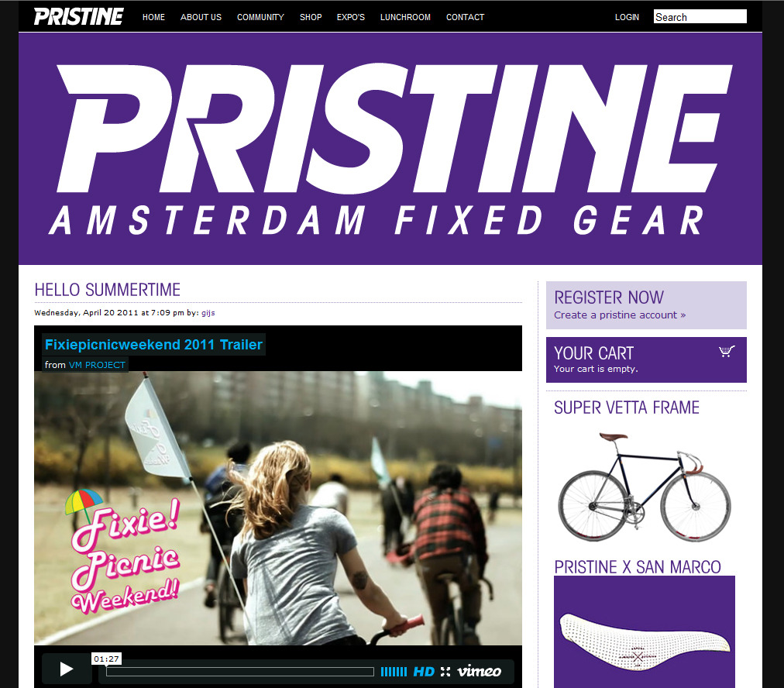This screenshot has height=688, width=784.
Task: Open the Lunchroom page
Action: (x=405, y=17)
